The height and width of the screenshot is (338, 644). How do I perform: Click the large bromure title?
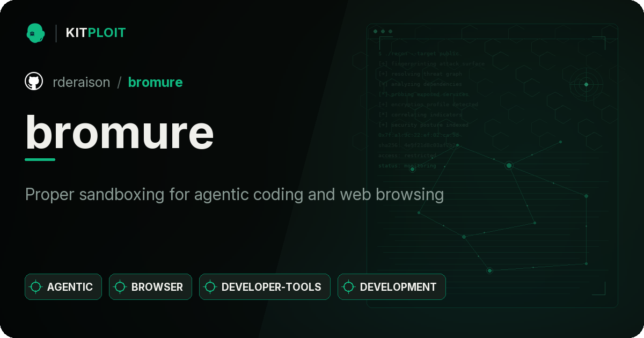[x=120, y=132]
